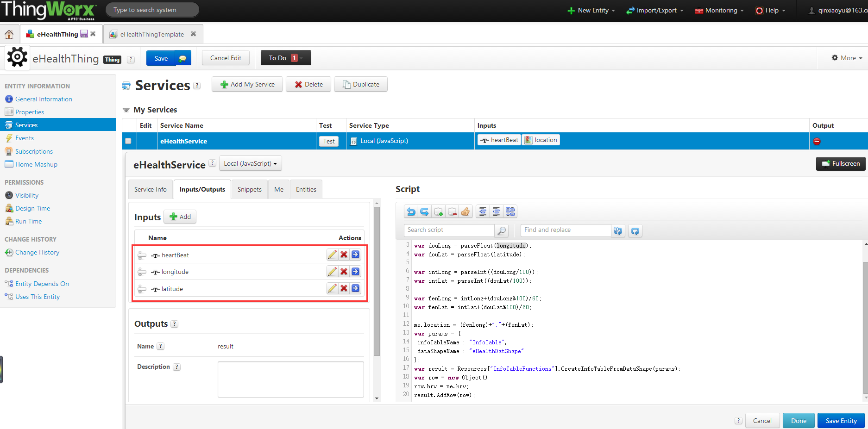Insert latitude into script with arrow icon

click(x=355, y=288)
